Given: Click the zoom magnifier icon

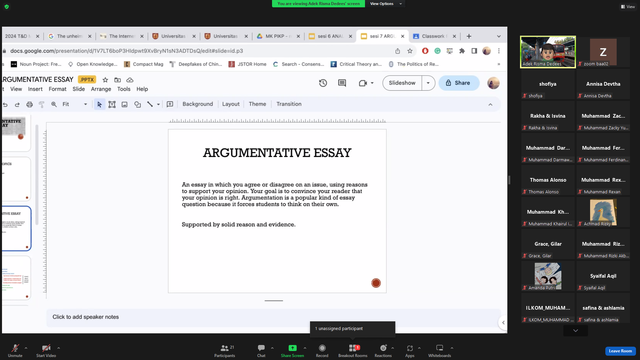Looking at the screenshot, I should point(53,104).
